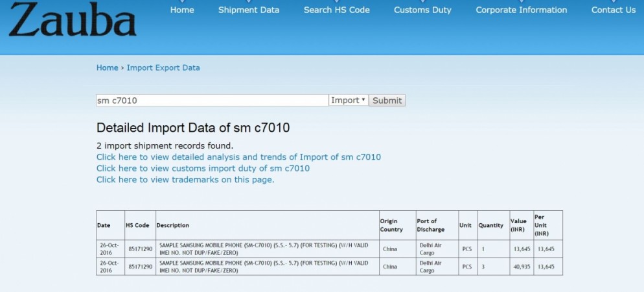The height and width of the screenshot is (292, 644).
Task: Expand the Import type dropdown
Action: 349,101
